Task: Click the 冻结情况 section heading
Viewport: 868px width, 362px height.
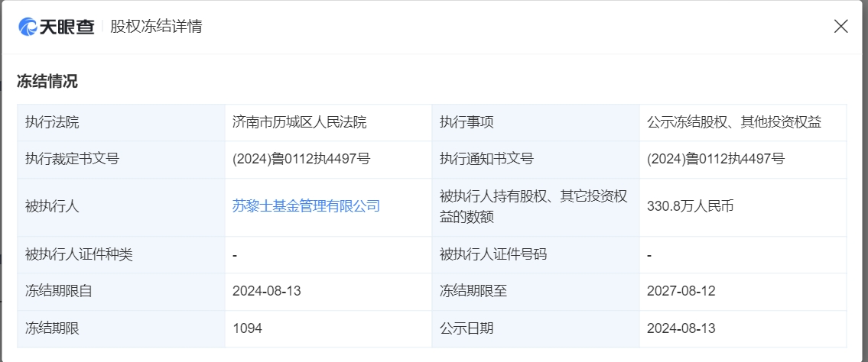Action: [x=47, y=81]
